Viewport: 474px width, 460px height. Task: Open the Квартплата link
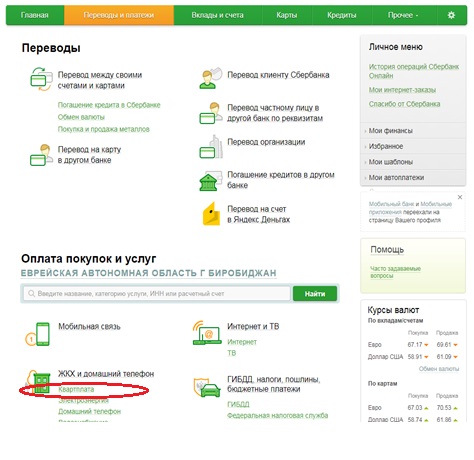click(76, 389)
